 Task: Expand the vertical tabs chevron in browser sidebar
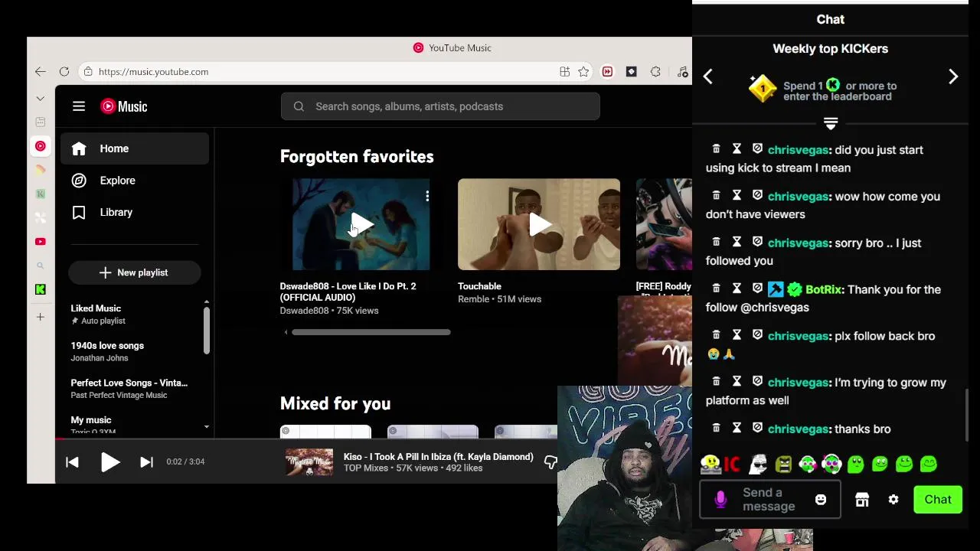41,98
